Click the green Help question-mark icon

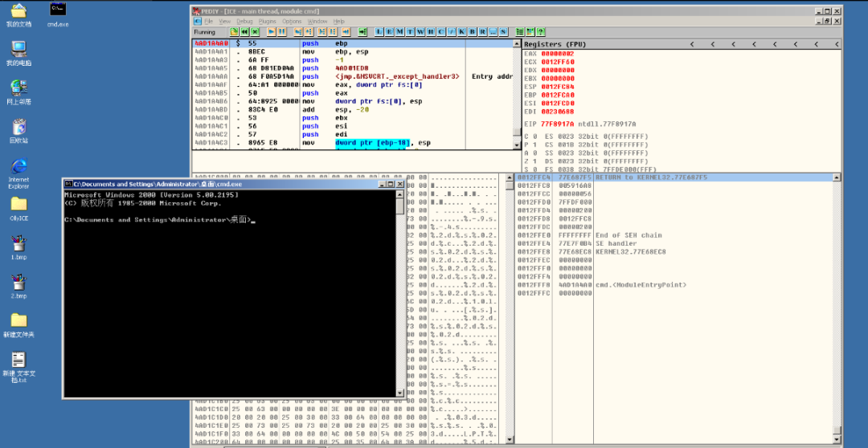(x=540, y=31)
